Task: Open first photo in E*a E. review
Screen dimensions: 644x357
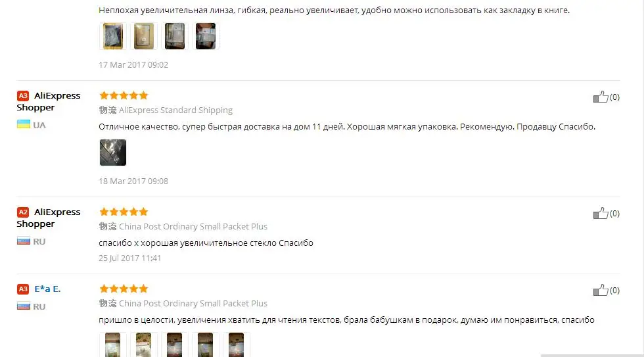Action: [112, 345]
